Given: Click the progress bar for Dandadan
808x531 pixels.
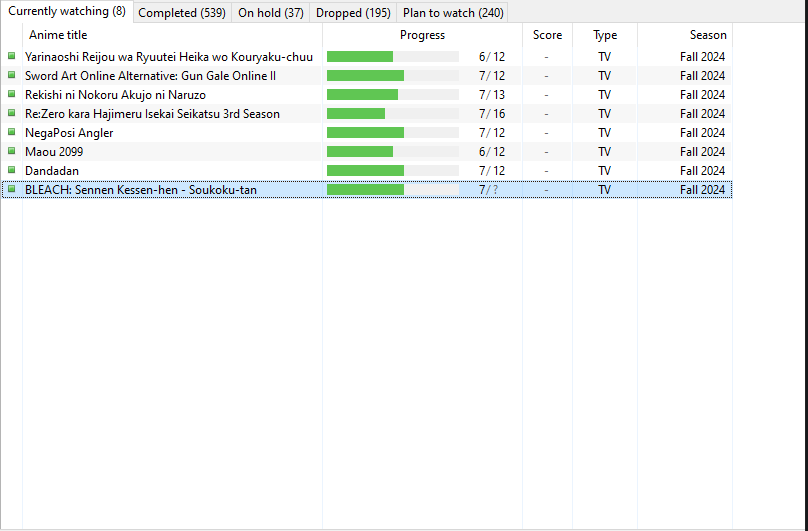Looking at the screenshot, I should tap(393, 171).
